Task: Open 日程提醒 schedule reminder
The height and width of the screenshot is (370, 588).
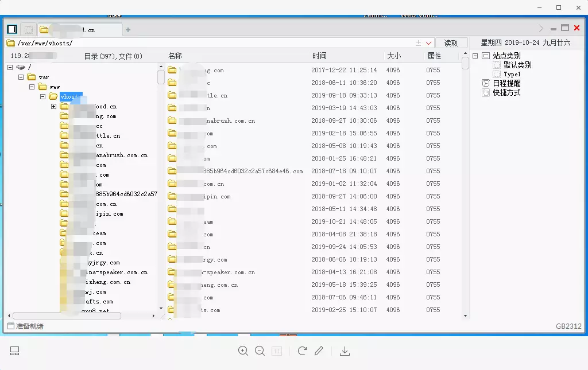Action: click(506, 83)
